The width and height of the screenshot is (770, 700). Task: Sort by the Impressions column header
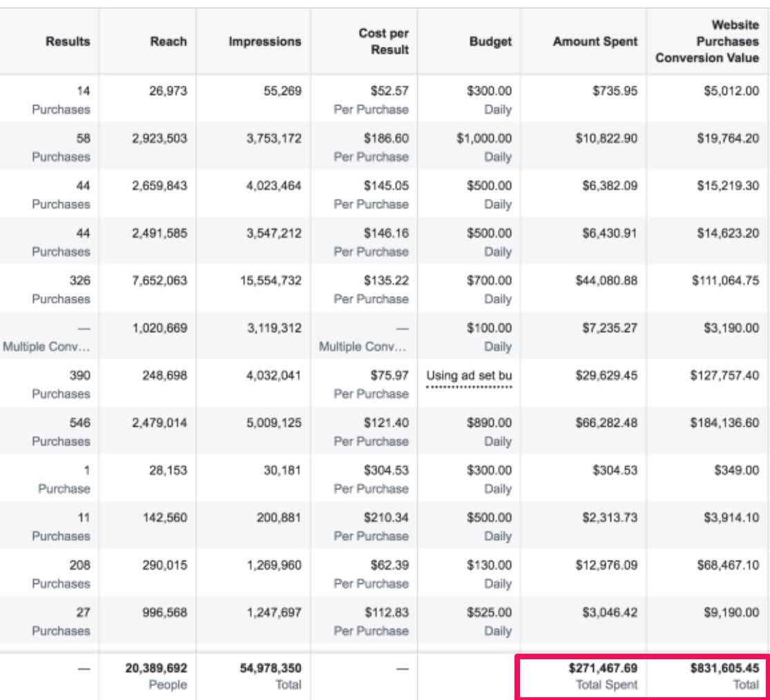tap(264, 41)
